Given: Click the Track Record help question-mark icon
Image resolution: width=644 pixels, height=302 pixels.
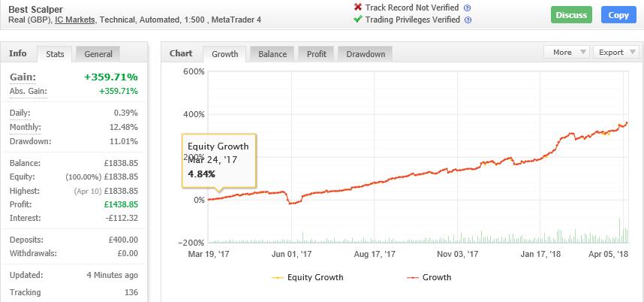Looking at the screenshot, I should point(467,8).
